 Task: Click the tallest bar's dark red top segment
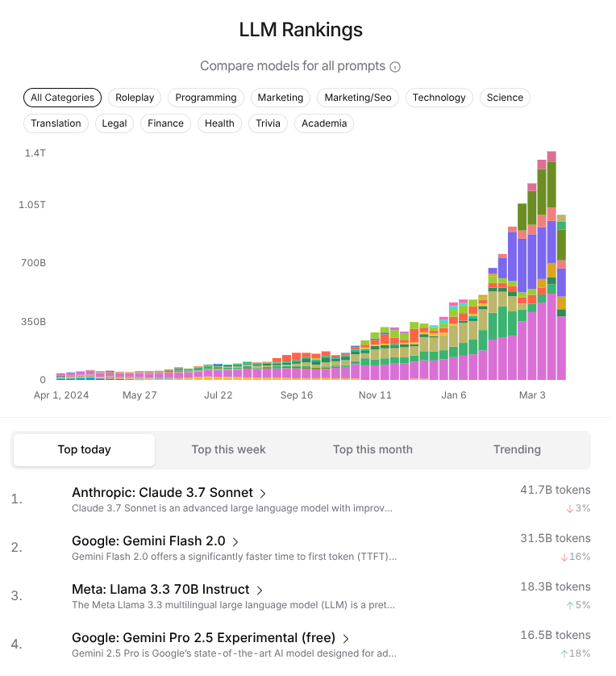coord(551,156)
